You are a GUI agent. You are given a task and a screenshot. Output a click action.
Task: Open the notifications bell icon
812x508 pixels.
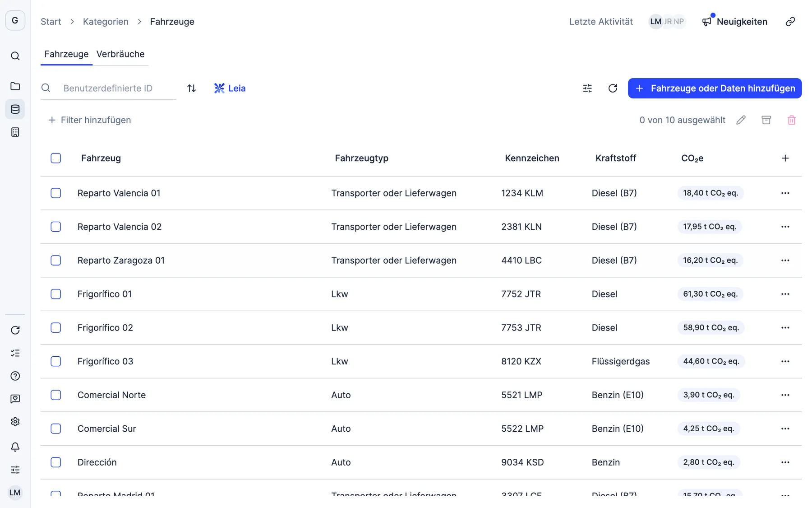[15, 447]
